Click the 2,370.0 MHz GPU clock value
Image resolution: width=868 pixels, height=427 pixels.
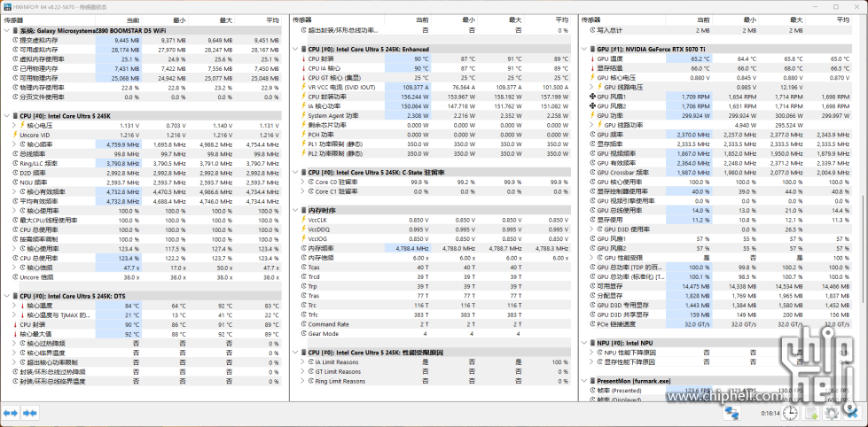tap(693, 135)
